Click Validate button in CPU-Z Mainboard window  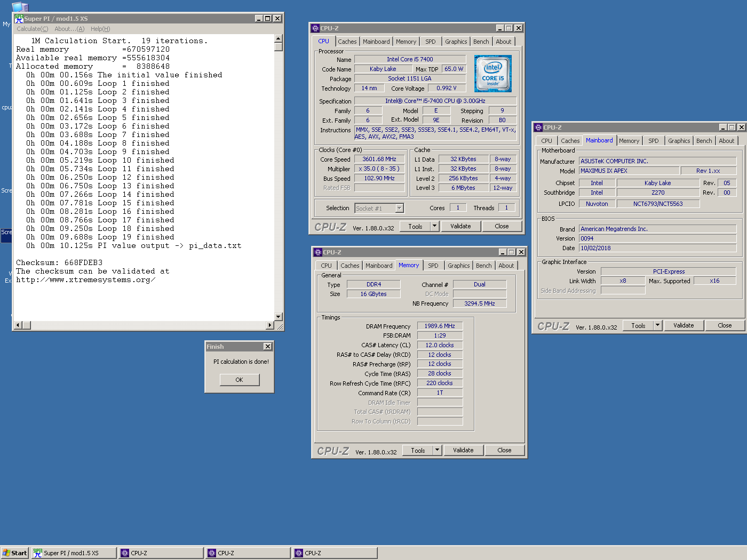(684, 325)
